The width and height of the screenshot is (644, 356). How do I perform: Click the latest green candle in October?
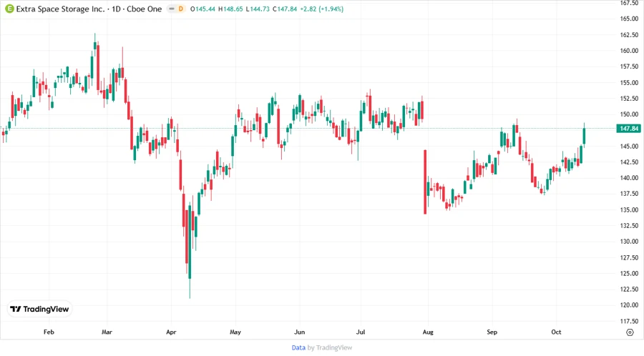[584, 135]
